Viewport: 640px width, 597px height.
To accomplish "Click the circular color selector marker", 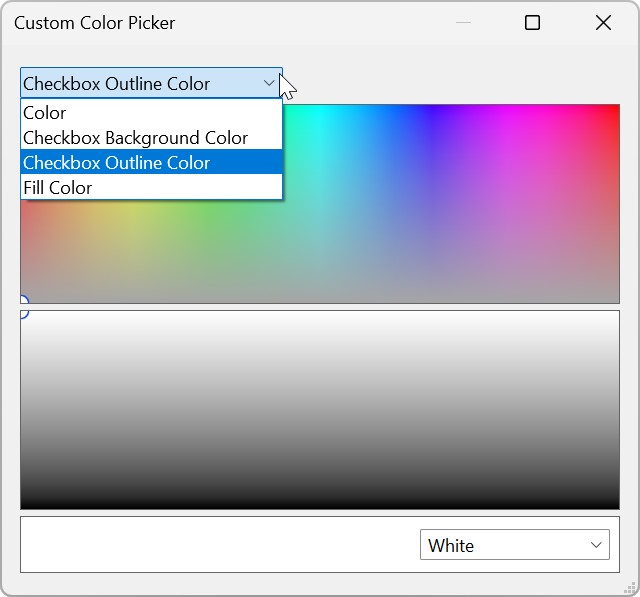I will click(22, 306).
